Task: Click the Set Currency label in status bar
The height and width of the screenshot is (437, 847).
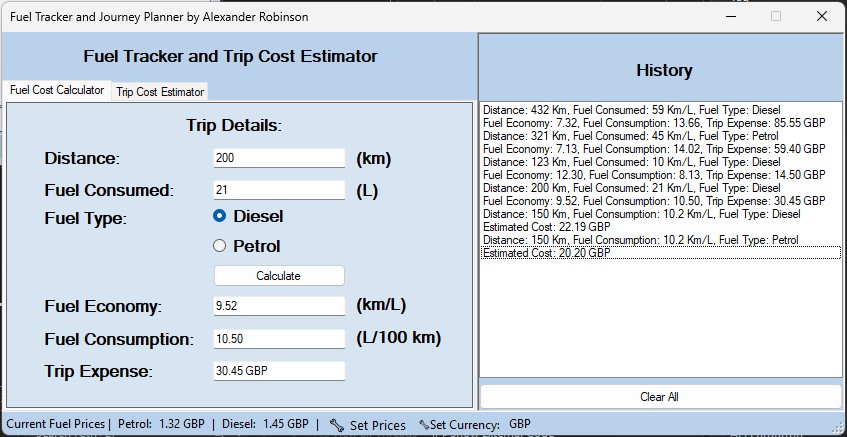Action: (x=465, y=425)
